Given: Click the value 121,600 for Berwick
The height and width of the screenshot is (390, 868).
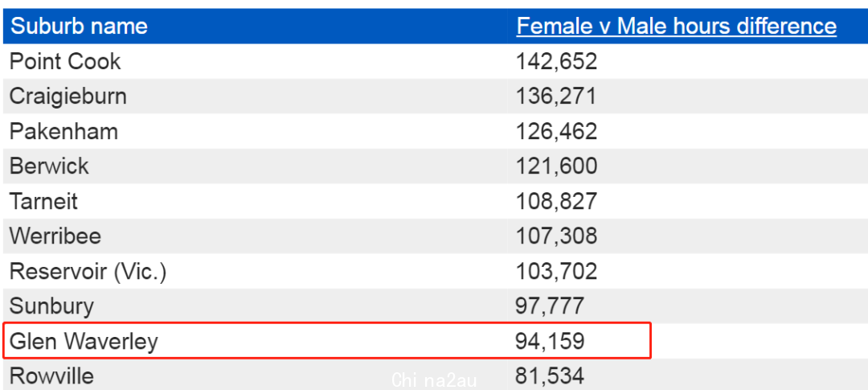Looking at the screenshot, I should 556,166.
